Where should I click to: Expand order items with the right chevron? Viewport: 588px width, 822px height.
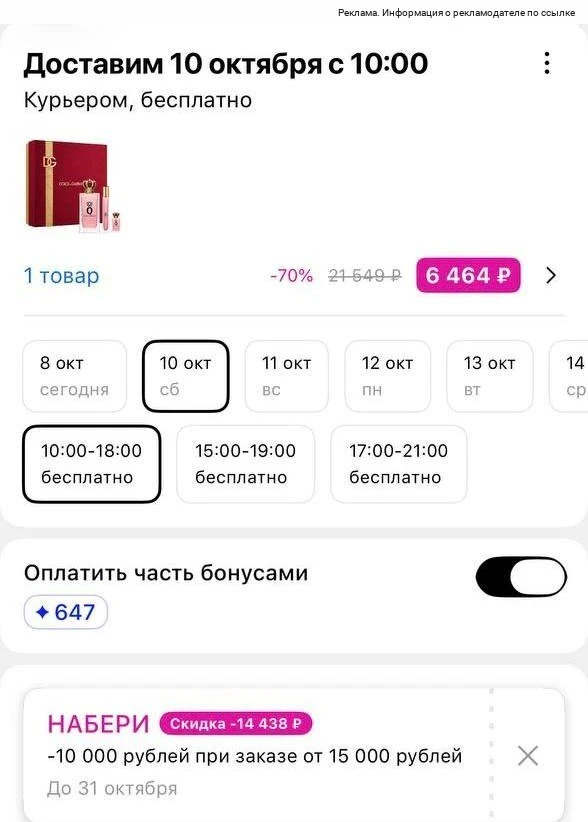[x=551, y=275]
